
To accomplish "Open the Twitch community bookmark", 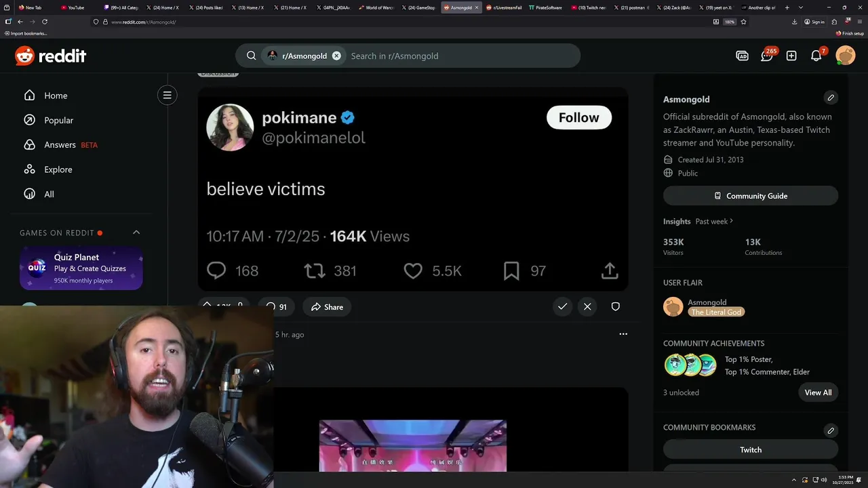I will click(x=751, y=449).
